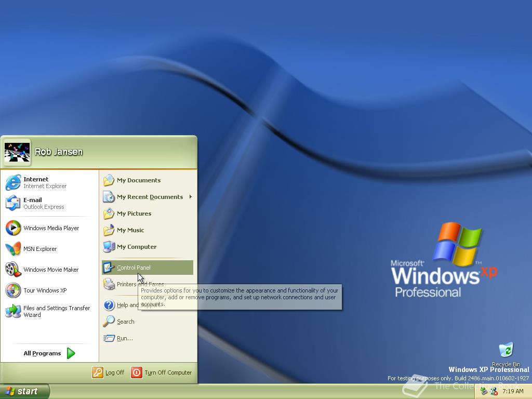
Task: Click the red Turn Off Computer power icon
Action: pos(137,373)
